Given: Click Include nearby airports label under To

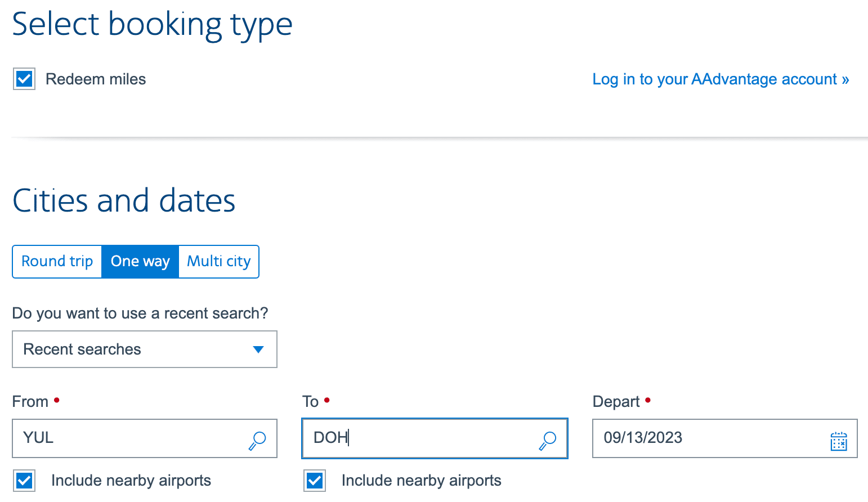Looking at the screenshot, I should point(421,481).
